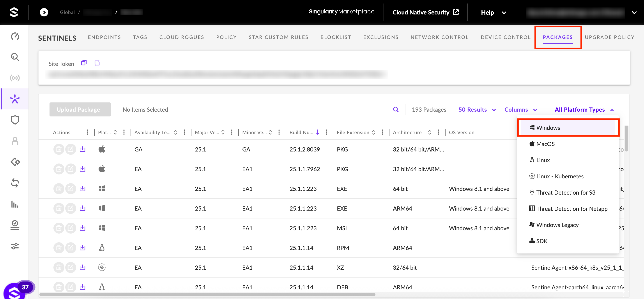The width and height of the screenshot is (644, 299).
Task: Search packages with magnifier icon
Action: click(x=396, y=109)
